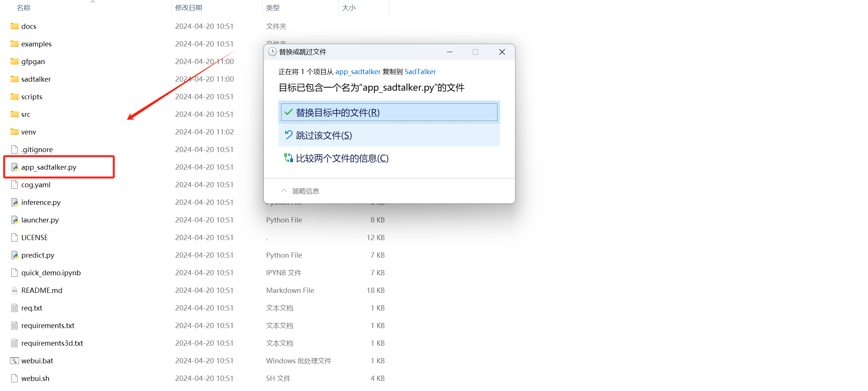Open the app_sadtalker source folder link
Screen dimensions: 868x391
coord(357,72)
